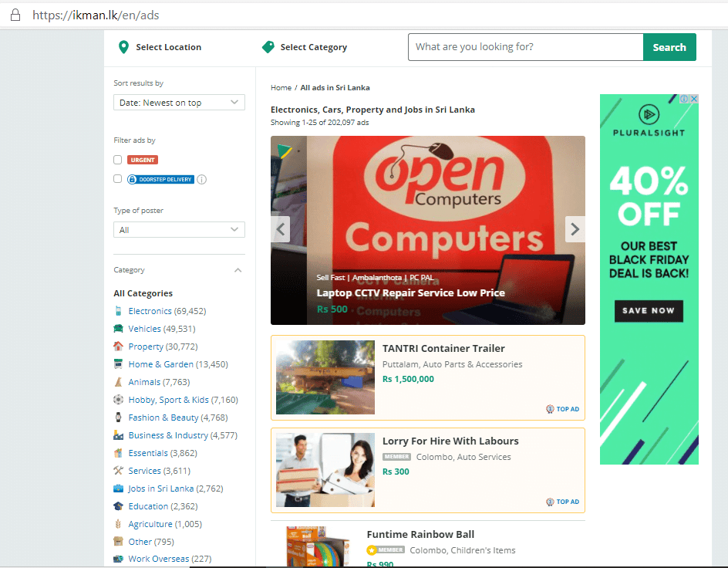Open Electronics category link

click(x=150, y=311)
